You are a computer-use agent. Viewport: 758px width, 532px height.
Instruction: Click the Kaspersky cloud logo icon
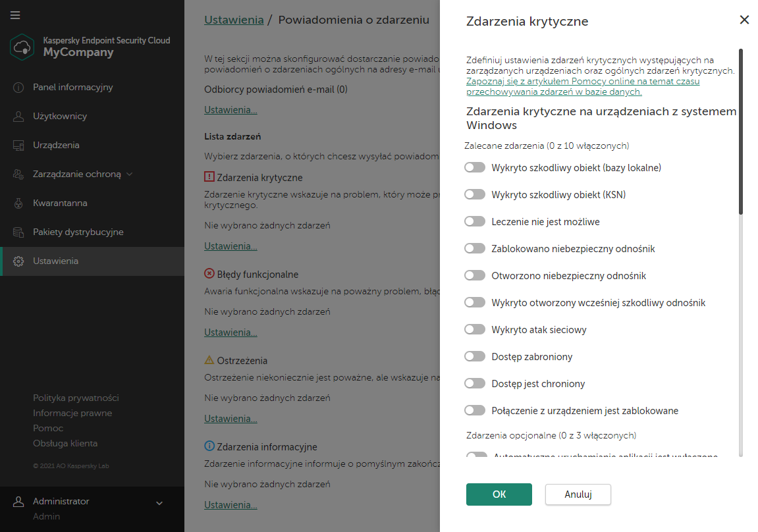(22, 47)
